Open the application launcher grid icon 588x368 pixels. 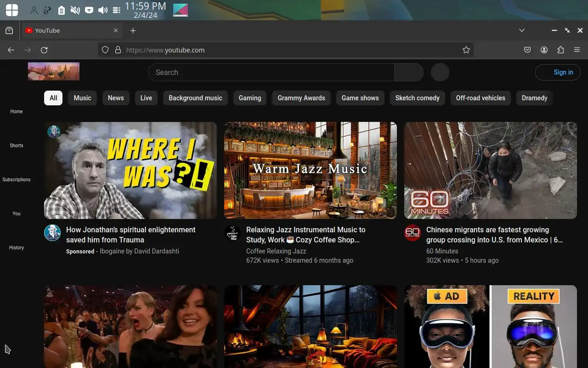[11, 10]
